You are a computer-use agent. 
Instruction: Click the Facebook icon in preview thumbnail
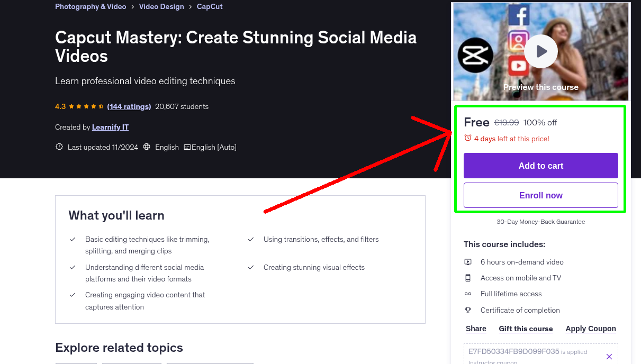(519, 14)
